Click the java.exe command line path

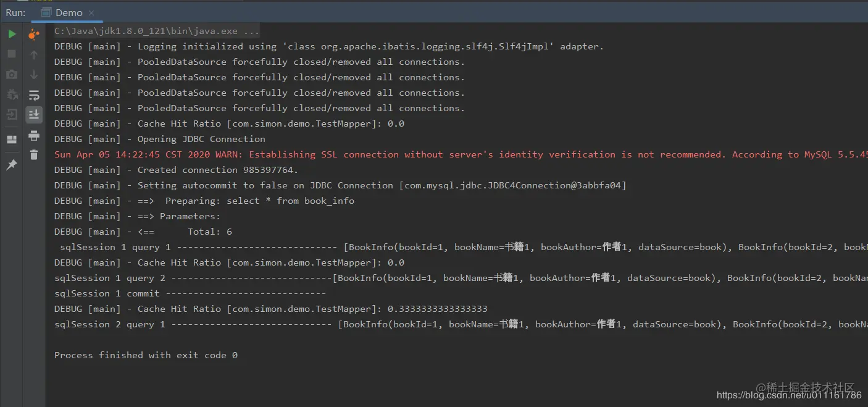(x=157, y=31)
